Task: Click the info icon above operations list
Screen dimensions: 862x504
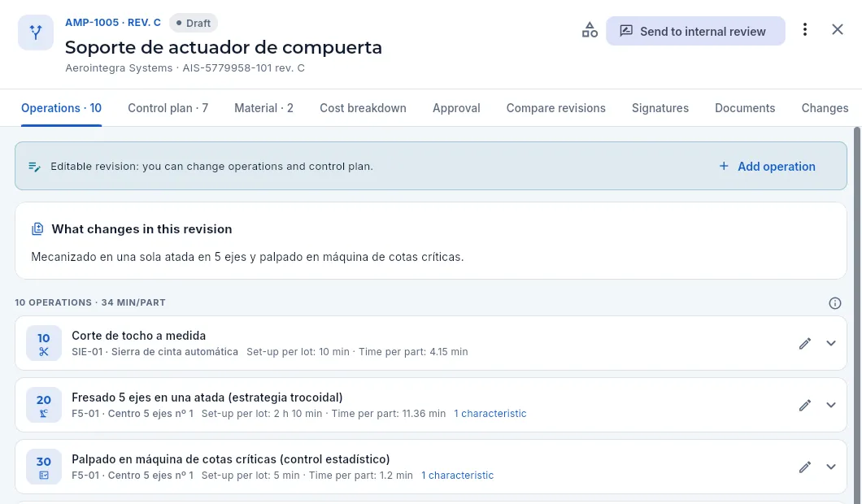Action: click(x=834, y=303)
